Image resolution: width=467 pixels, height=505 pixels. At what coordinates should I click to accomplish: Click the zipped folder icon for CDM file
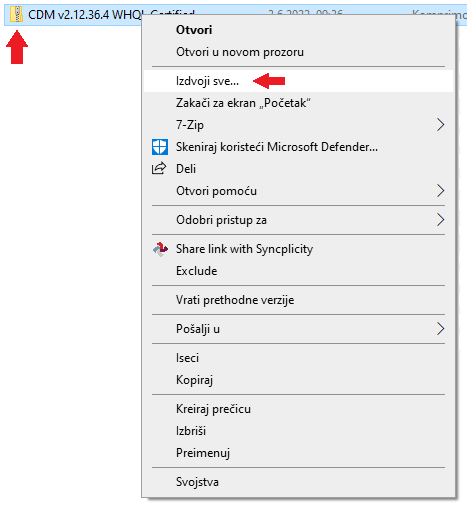[16, 15]
